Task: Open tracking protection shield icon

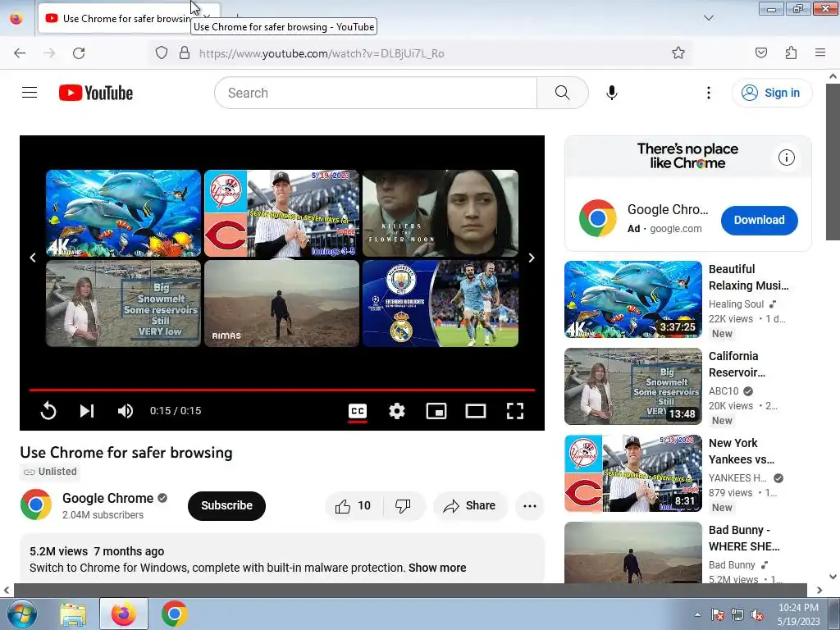Action: click(x=162, y=53)
